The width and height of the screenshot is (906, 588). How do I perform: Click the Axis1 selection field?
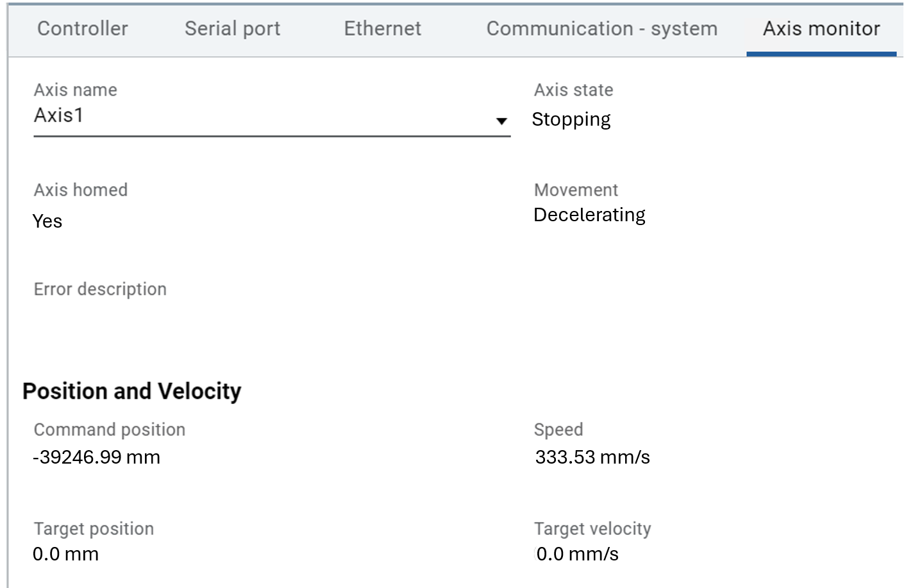pos(256,116)
